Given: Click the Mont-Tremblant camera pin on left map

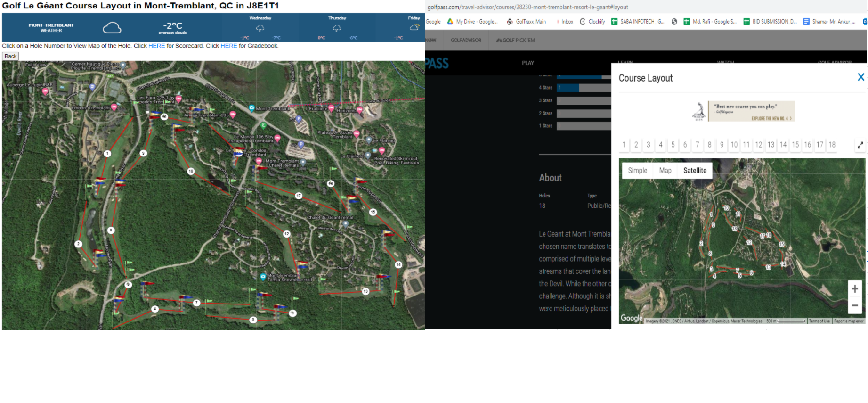Looking at the screenshot, I should (x=252, y=108).
